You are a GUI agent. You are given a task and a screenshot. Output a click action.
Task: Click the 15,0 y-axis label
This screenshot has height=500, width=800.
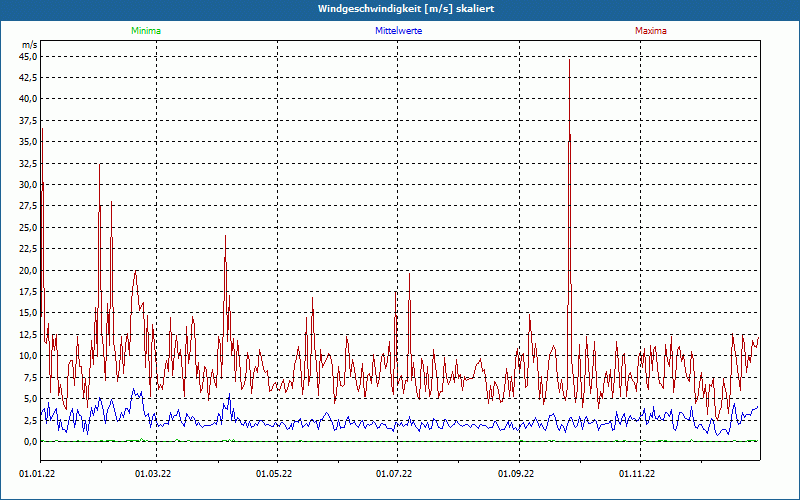[28, 313]
